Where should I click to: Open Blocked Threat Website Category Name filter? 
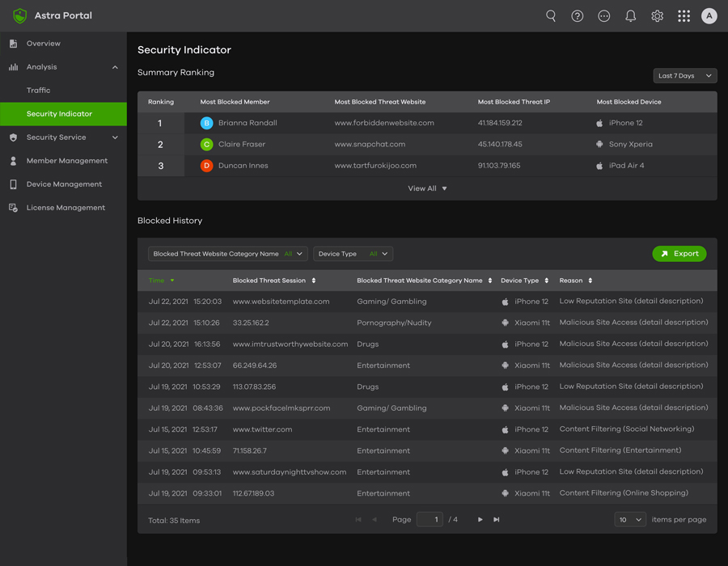pos(227,254)
